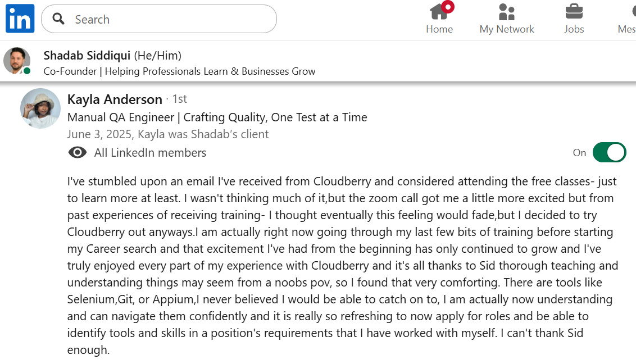This screenshot has height=364, width=636.
Task: Open the Home house icon
Action: pos(439,12)
